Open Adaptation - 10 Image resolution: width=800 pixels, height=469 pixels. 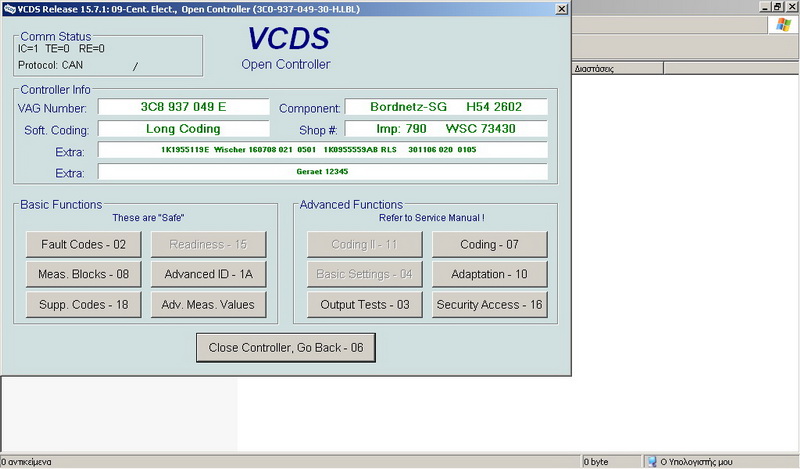coord(490,275)
